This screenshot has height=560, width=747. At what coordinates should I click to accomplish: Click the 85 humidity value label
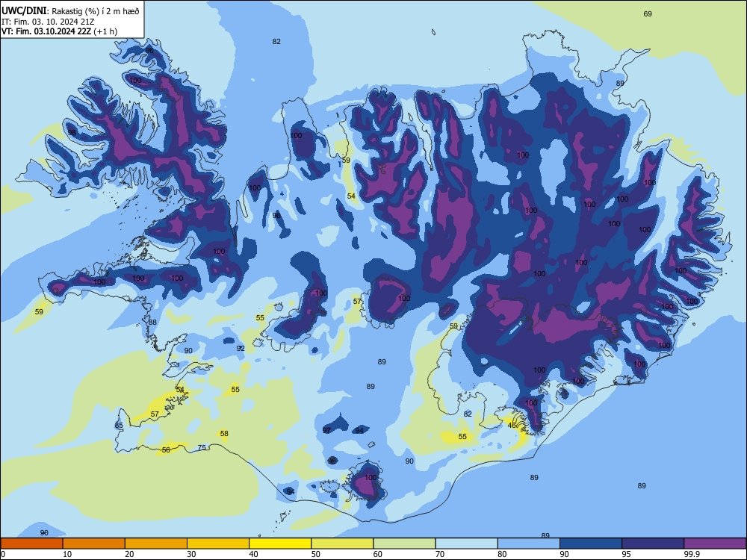click(119, 426)
